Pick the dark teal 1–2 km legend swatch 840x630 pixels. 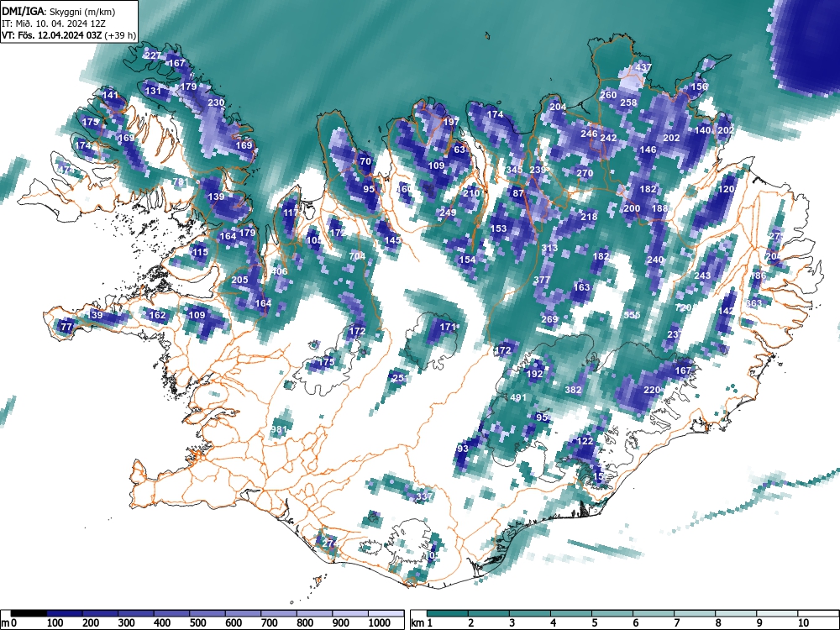[x=448, y=613]
